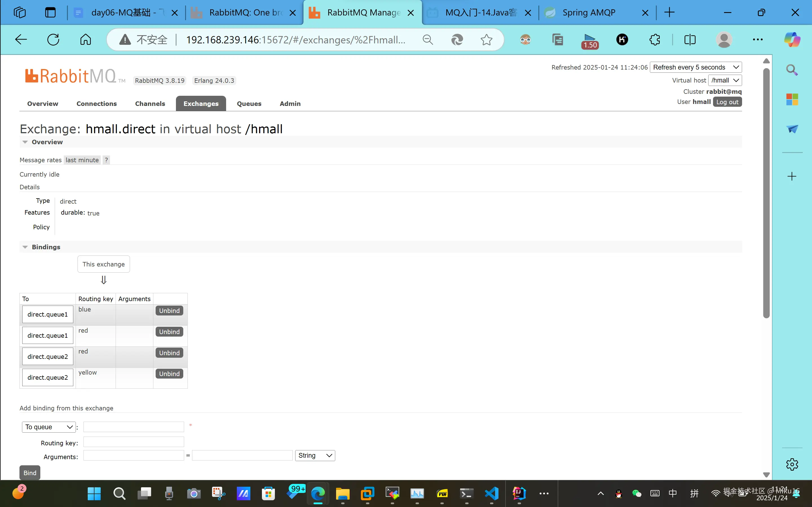812x507 pixels.
Task: Click the sidebar search magnifier icon
Action: (x=792, y=70)
